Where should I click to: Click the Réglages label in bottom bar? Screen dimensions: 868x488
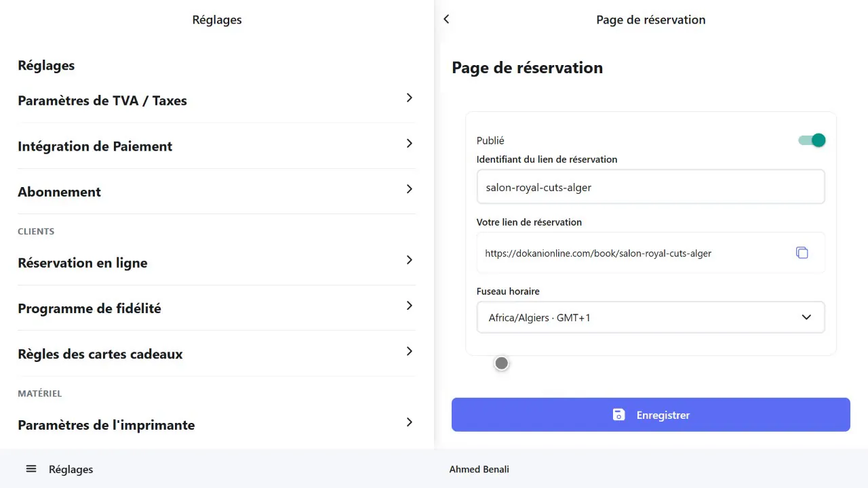tap(71, 469)
